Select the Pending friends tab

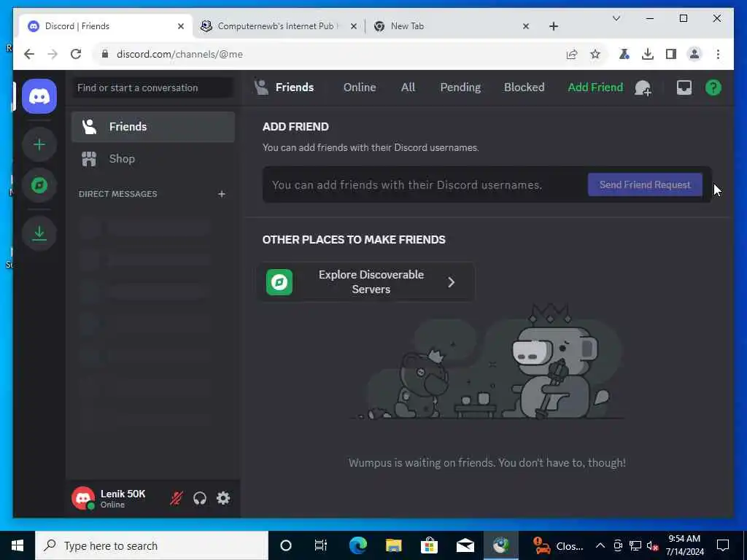[460, 87]
